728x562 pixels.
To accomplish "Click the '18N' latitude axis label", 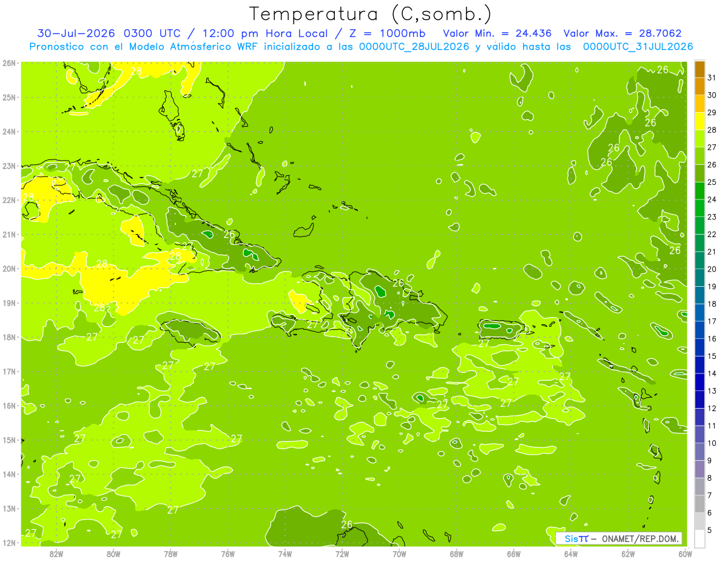I will pos(8,337).
